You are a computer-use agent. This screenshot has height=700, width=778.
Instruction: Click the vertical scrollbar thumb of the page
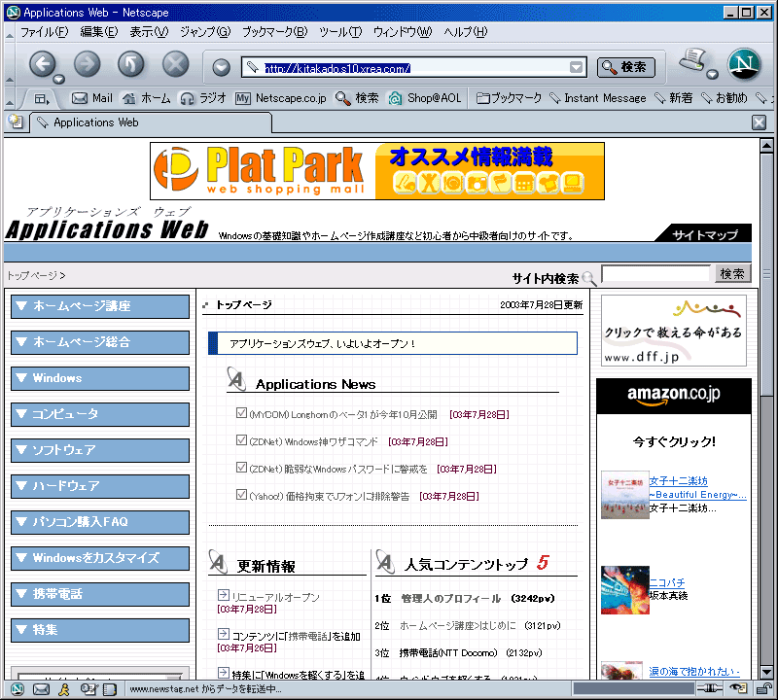coord(766,274)
